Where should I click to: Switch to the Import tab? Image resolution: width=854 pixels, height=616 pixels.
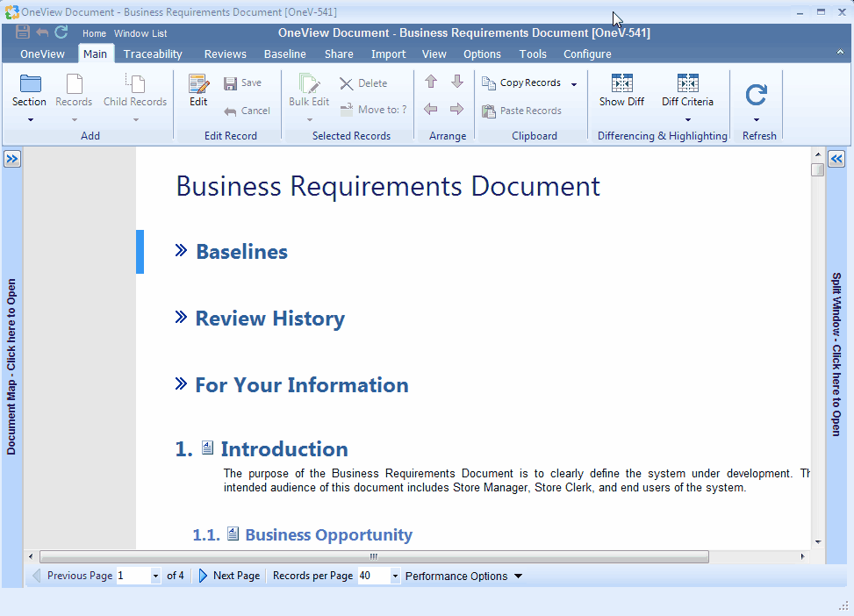tap(388, 54)
